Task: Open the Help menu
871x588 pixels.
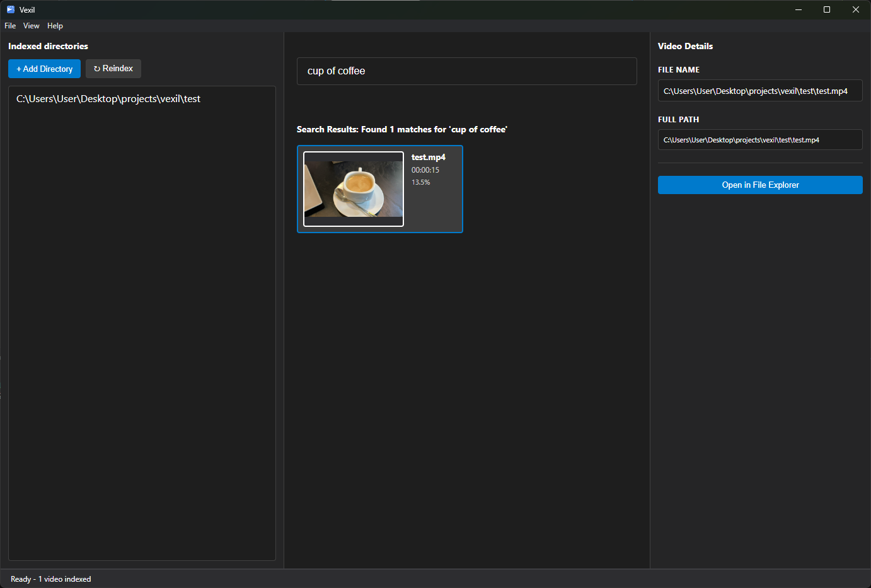Action: (55, 26)
